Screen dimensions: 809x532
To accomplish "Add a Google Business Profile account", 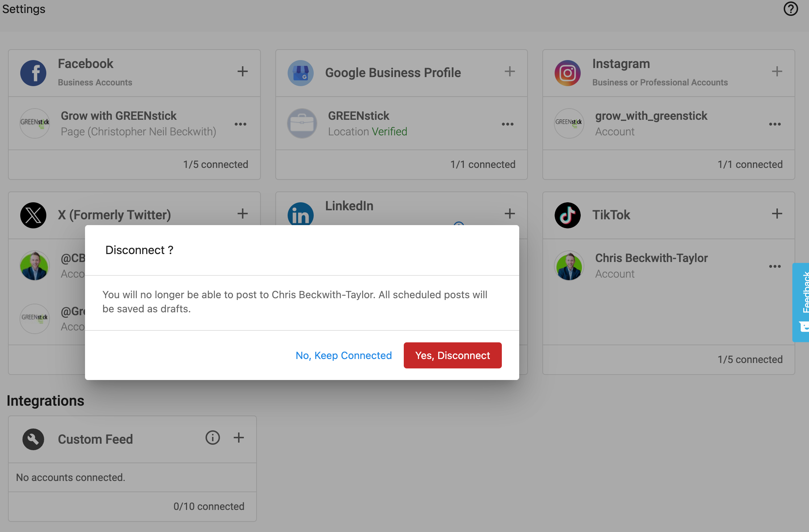I will (509, 71).
